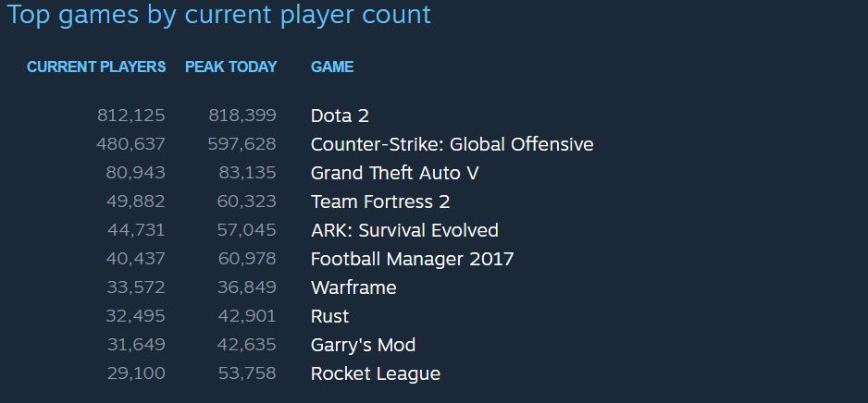Click Counter-Strike's peak today value 597,628

click(x=242, y=144)
